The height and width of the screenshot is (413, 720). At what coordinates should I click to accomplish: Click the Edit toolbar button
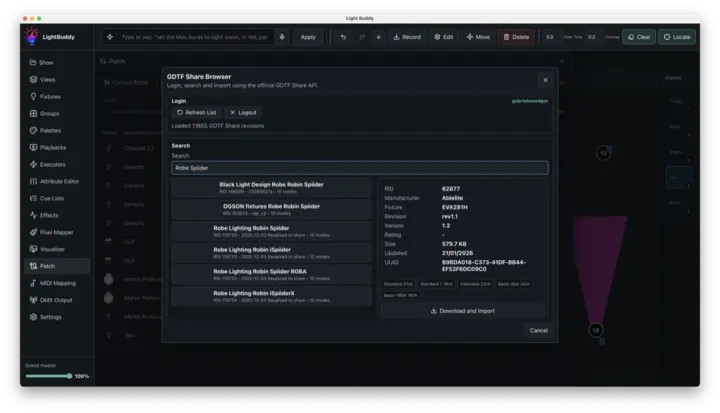tap(444, 37)
